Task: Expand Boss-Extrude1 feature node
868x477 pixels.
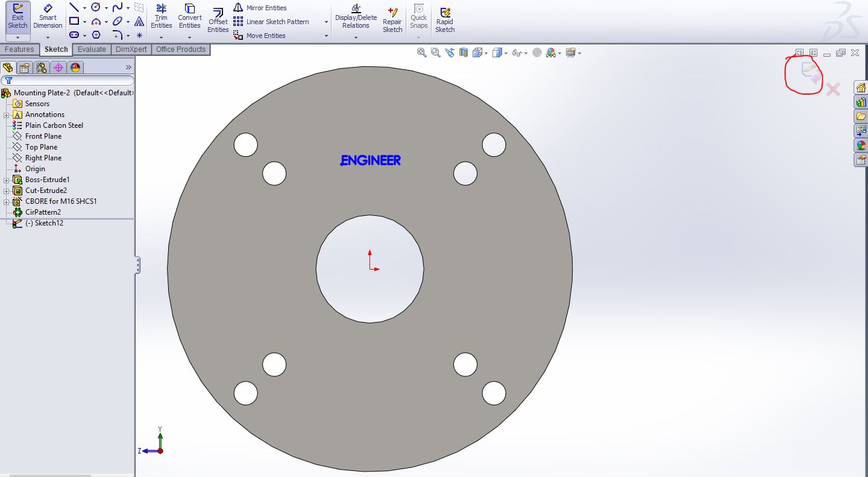Action: click(7, 180)
